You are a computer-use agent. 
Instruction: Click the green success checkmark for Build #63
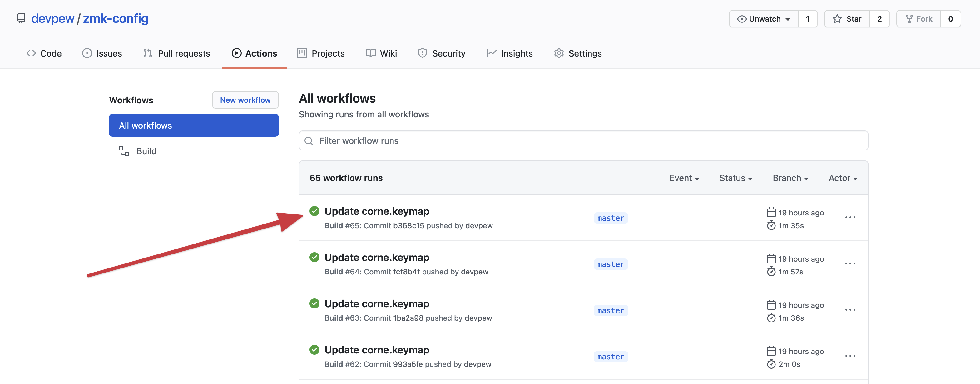tap(314, 303)
